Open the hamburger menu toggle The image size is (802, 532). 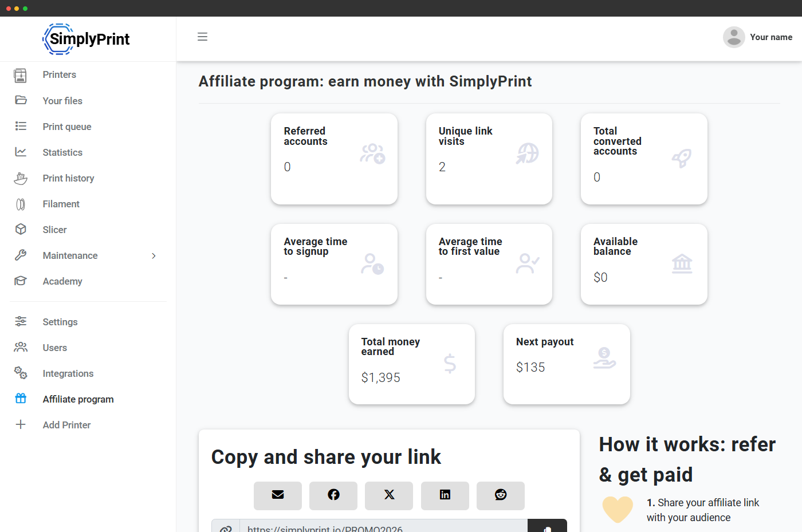[x=202, y=37]
